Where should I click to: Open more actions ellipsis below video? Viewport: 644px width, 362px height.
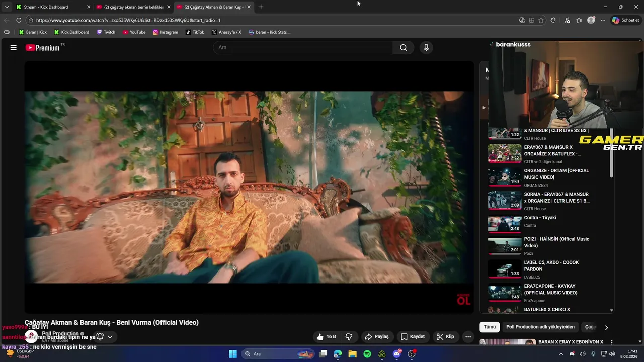468,337
